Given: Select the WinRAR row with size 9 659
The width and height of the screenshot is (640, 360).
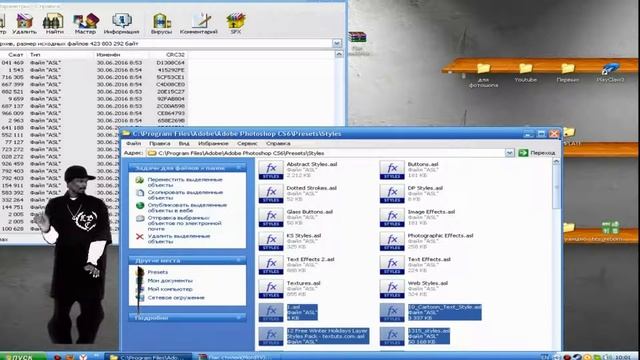Looking at the screenshot, I should tap(93, 99).
